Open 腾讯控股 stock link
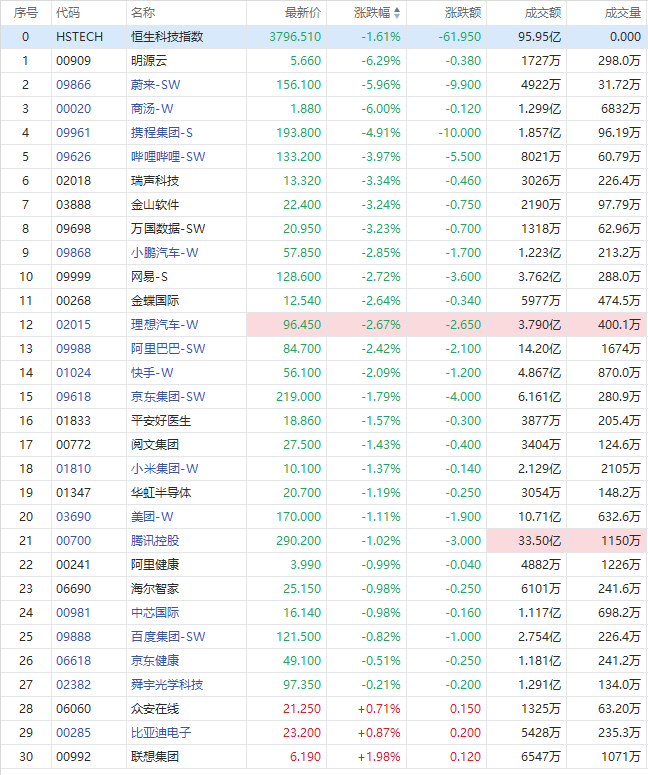 155,541
